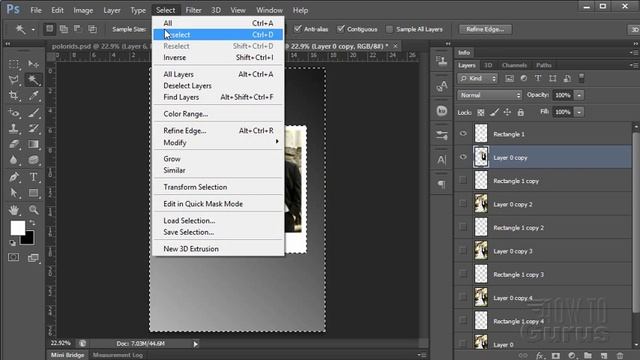Toggle Anti-alias checkbox
This screenshot has height=360, width=640.
tap(298, 29)
